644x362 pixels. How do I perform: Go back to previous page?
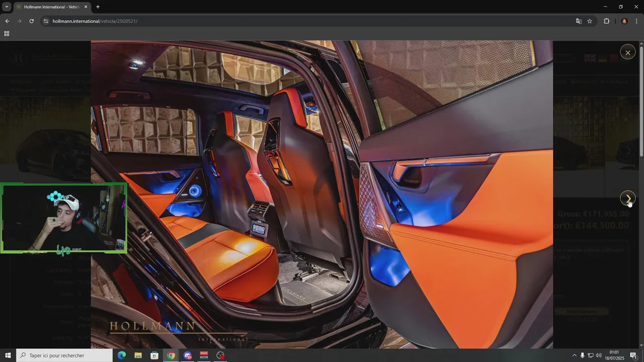pos(7,21)
